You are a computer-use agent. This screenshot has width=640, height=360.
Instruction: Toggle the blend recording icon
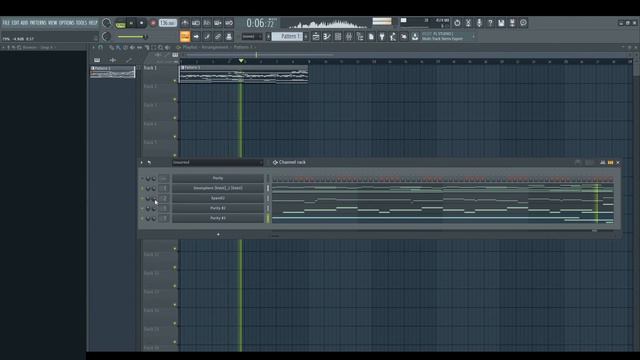(218, 23)
